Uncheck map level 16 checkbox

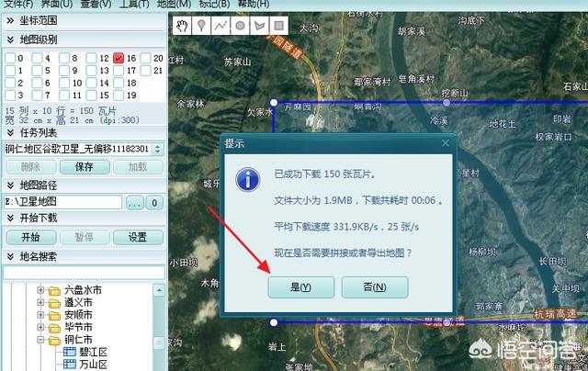[119, 59]
